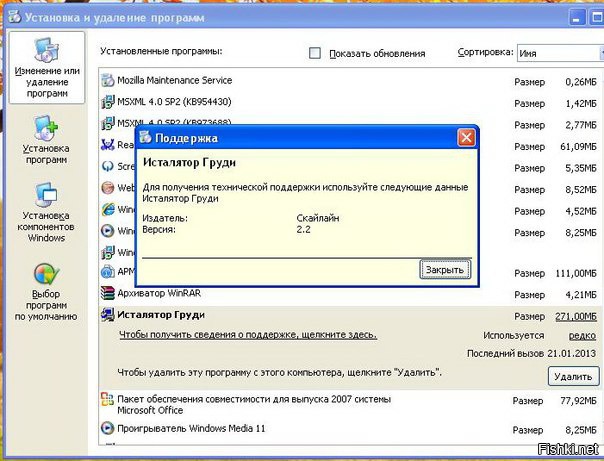Click the MSXML 4.0 SP2 (KB954430) icon
604x461 pixels.
click(x=108, y=101)
